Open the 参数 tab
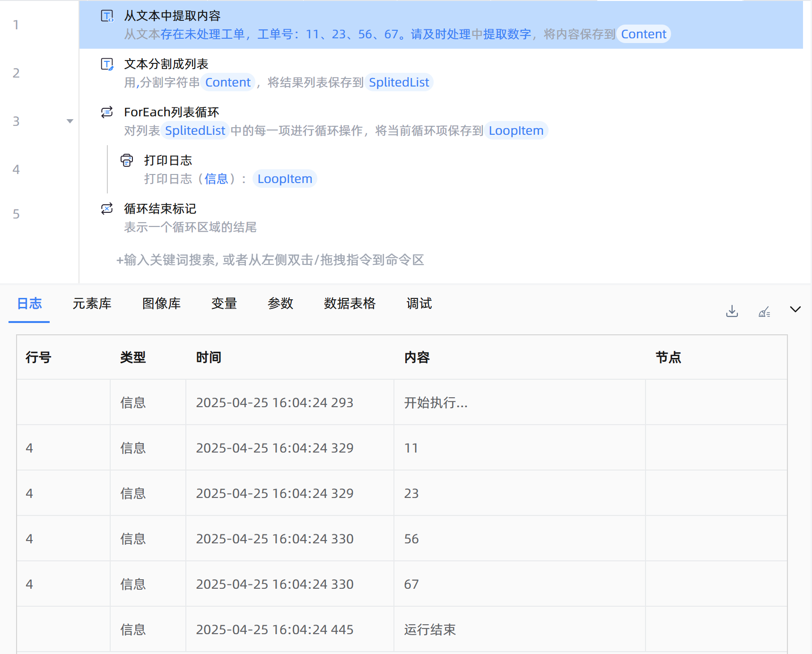812x654 pixels. tap(280, 304)
